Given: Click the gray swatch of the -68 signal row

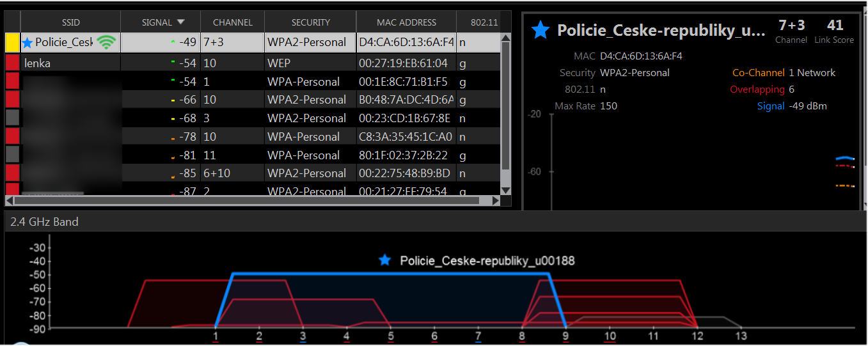Looking at the screenshot, I should pyautogui.click(x=12, y=118).
